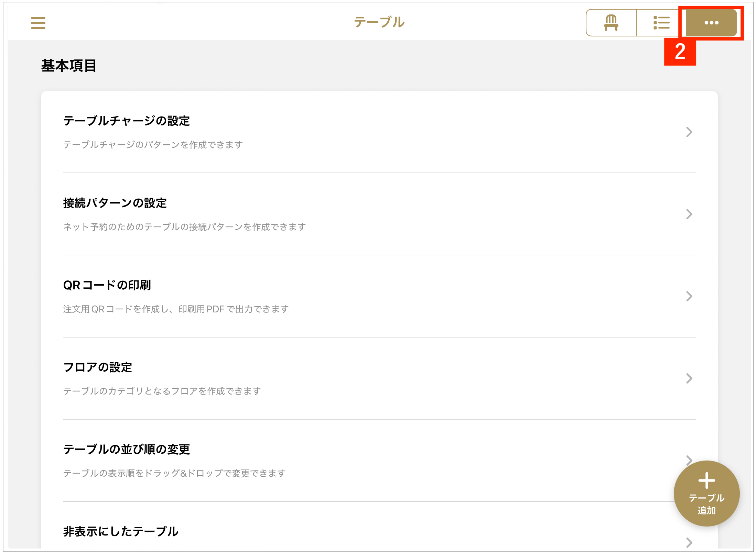Viewport: 756px width, 554px height.
Task: Tap the plus テーブル追加 floating button
Action: pos(706,493)
